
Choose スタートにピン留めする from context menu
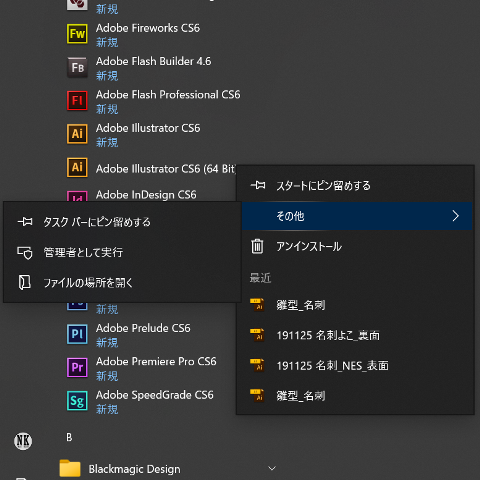tap(355, 185)
